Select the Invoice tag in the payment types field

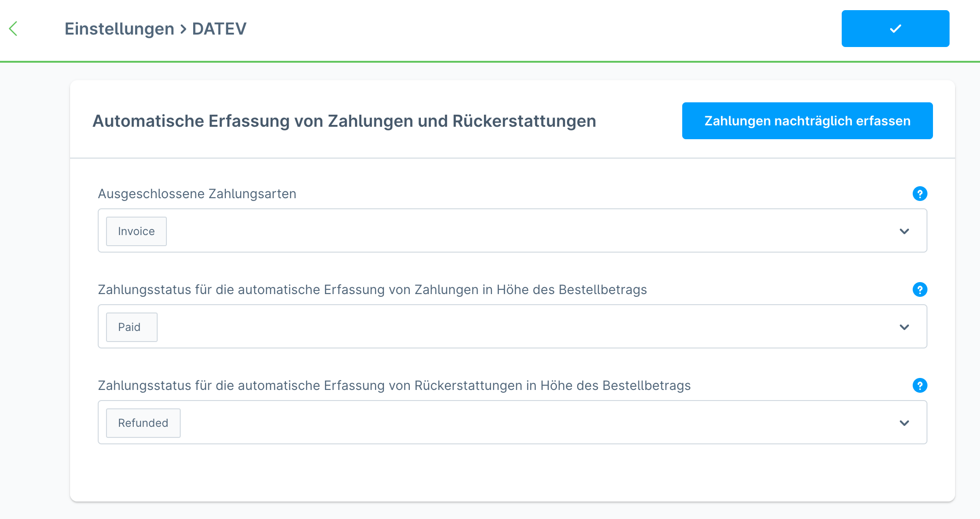click(136, 231)
